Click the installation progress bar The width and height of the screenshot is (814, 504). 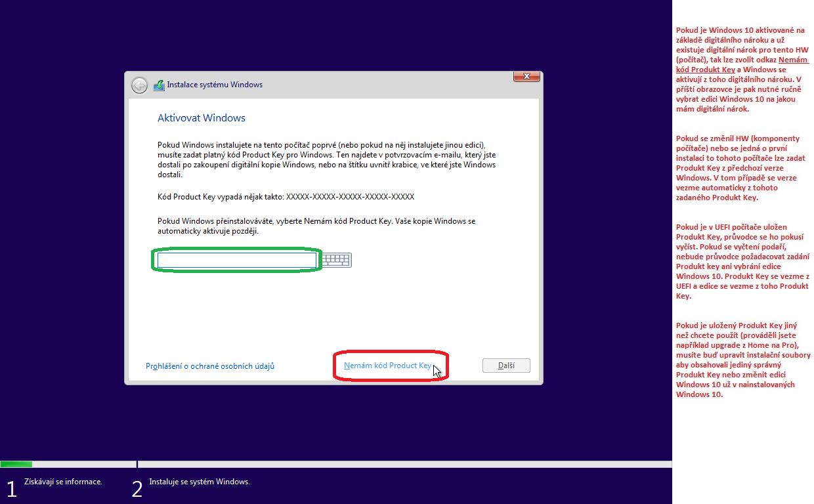336,464
